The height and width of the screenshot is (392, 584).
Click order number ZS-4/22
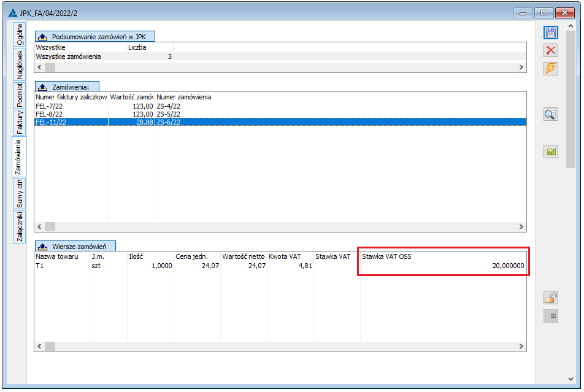click(x=168, y=106)
